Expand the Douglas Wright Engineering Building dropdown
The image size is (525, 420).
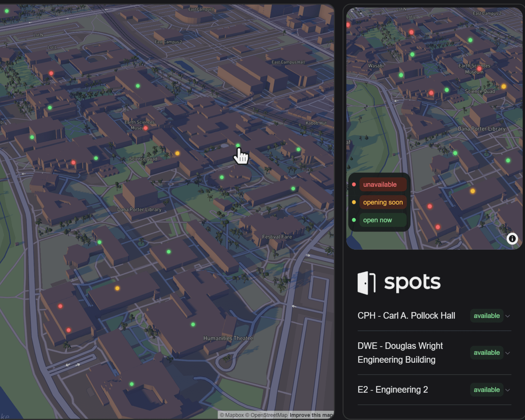point(508,353)
